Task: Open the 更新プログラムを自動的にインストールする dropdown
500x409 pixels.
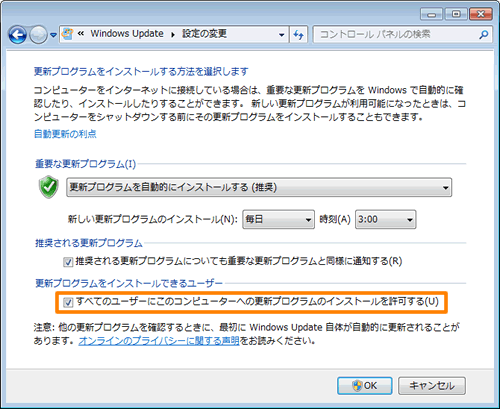Action: [x=259, y=187]
